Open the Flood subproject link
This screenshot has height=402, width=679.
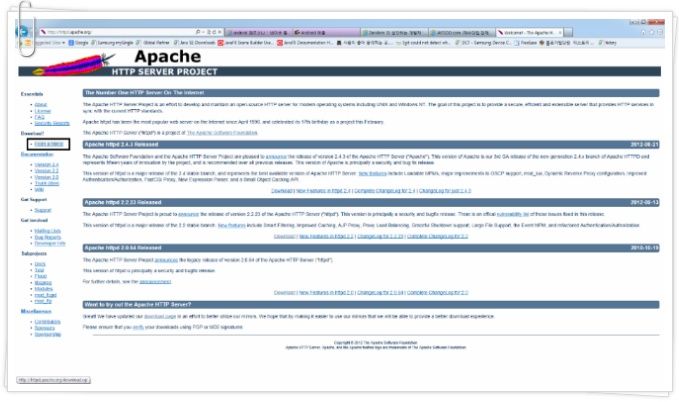coord(41,276)
